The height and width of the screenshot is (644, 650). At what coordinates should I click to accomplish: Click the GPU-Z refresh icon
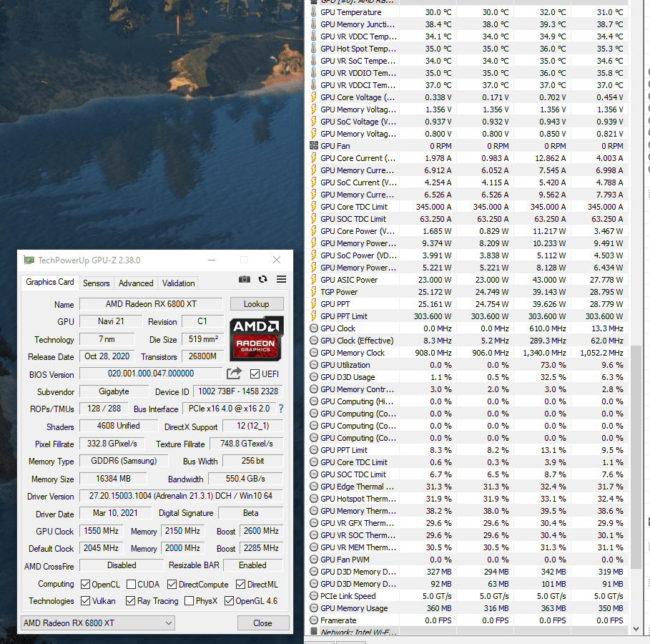coord(263,279)
